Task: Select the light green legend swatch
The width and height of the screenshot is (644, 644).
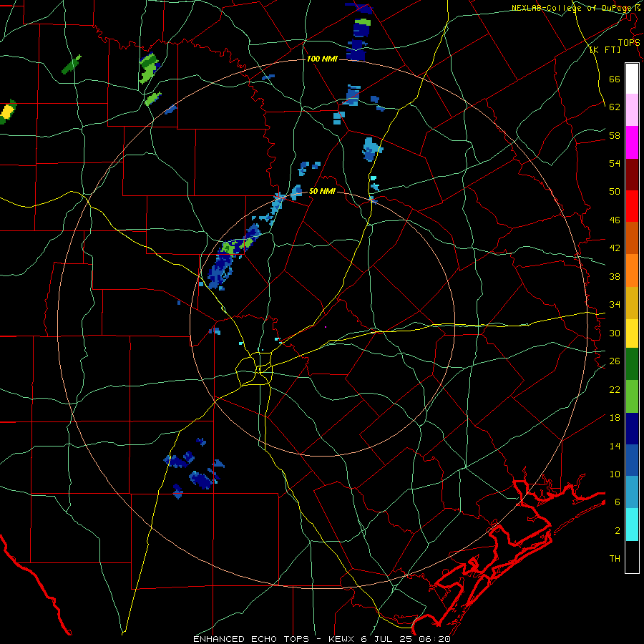Action: (632, 396)
